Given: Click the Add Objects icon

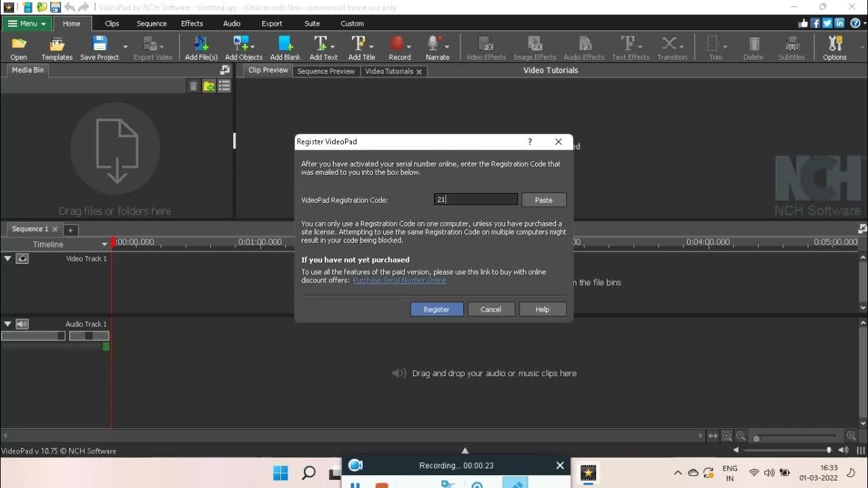Looking at the screenshot, I should pos(240,44).
